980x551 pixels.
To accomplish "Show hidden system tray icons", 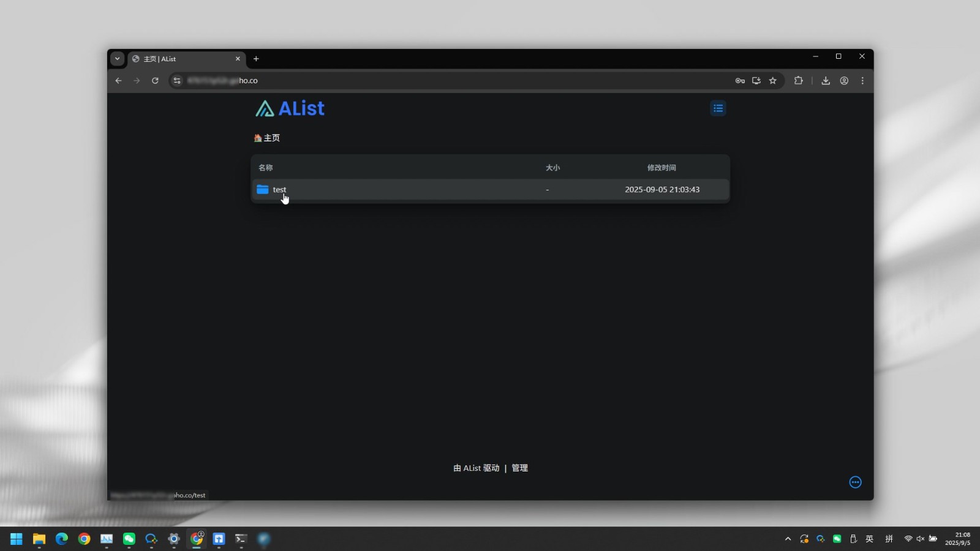I will [x=788, y=539].
